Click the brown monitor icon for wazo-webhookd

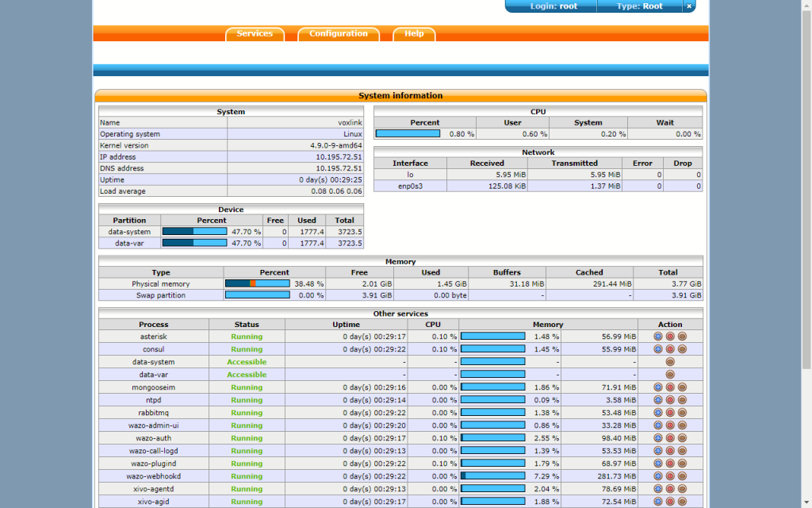pos(682,476)
